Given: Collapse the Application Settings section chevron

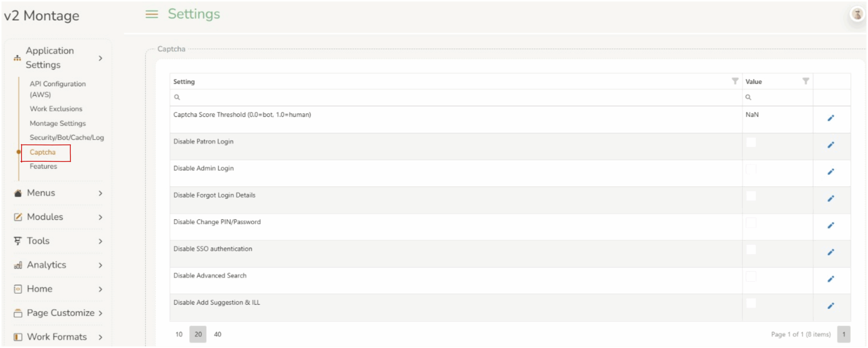Looking at the screenshot, I should pyautogui.click(x=100, y=58).
